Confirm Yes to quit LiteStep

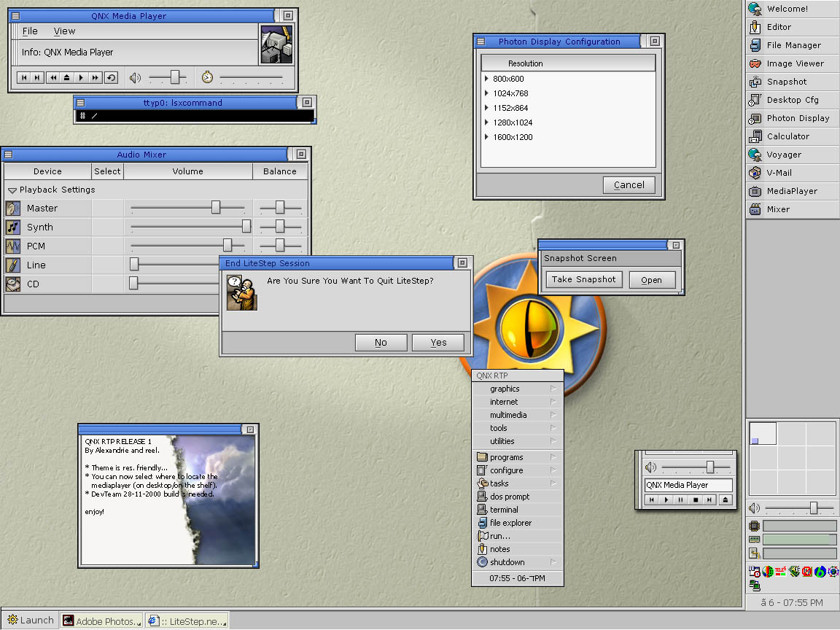click(438, 343)
